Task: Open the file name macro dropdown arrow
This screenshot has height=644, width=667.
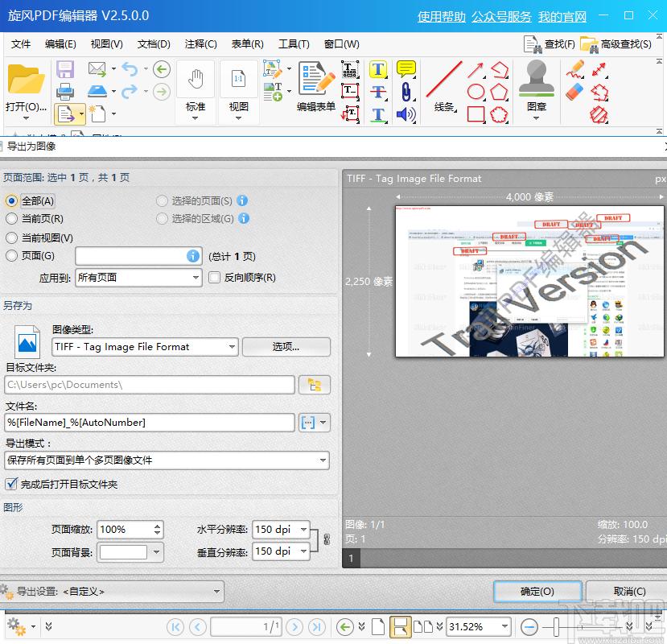Action: [x=323, y=423]
